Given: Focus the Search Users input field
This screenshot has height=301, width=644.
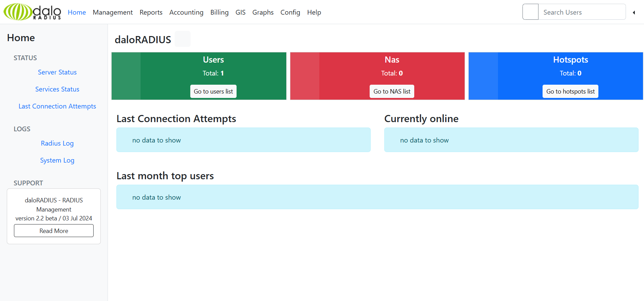Looking at the screenshot, I should tap(582, 12).
